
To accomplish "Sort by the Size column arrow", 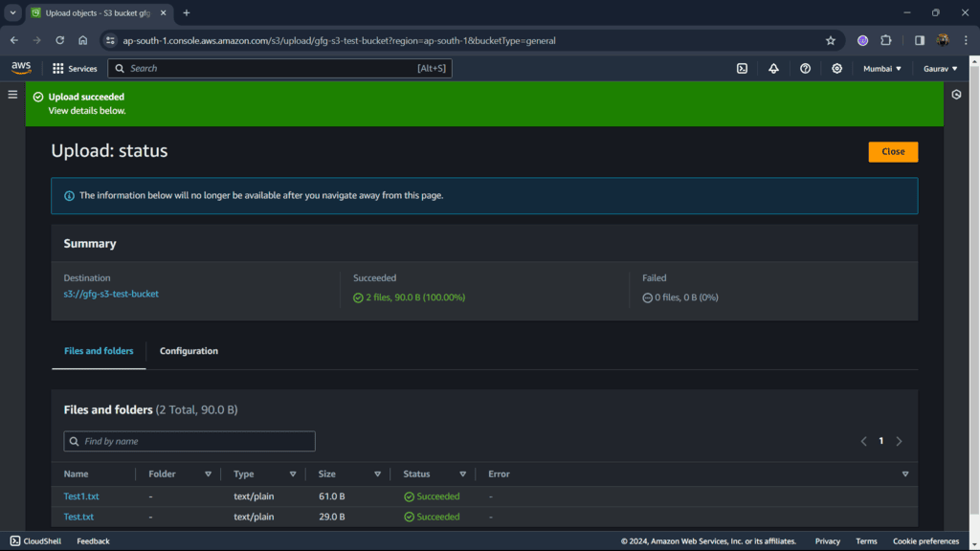I will (x=377, y=474).
